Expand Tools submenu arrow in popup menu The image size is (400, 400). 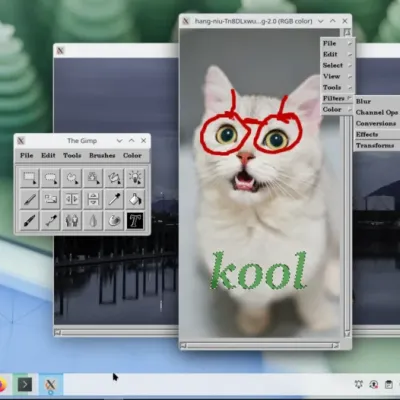[x=349, y=87]
